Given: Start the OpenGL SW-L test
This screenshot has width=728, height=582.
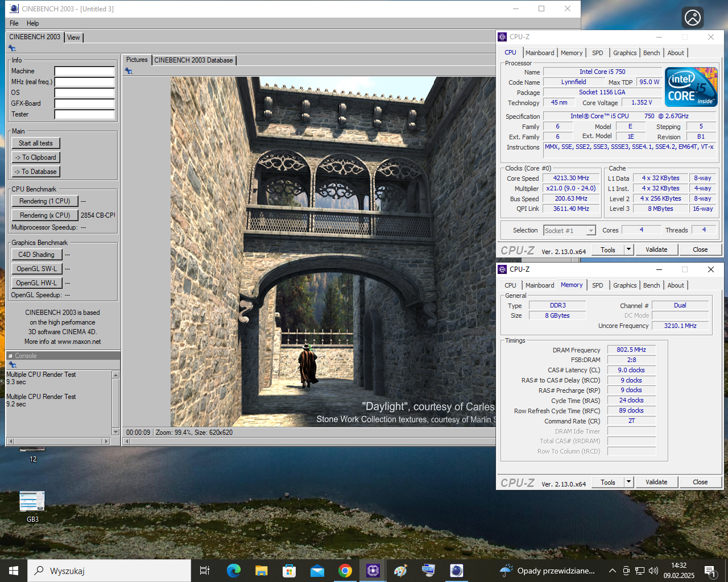Looking at the screenshot, I should pos(36,269).
